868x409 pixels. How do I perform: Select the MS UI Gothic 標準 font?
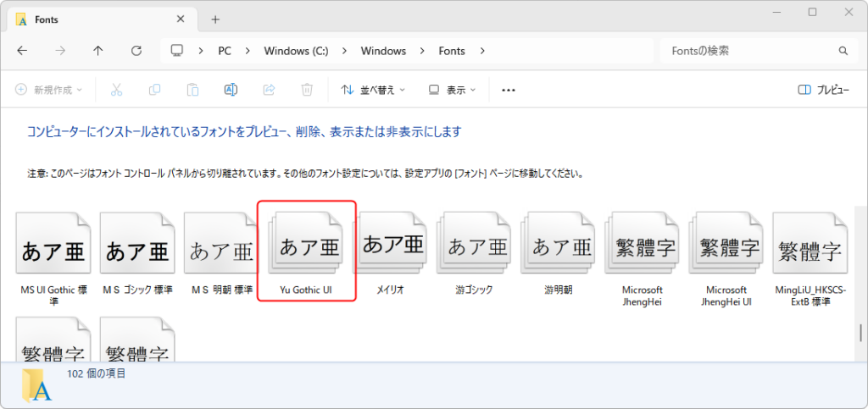53,258
